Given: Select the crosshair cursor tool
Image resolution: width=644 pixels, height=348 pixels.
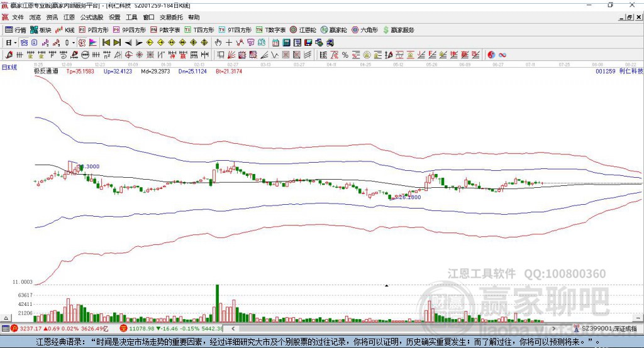Looking at the screenshot, I should [229, 43].
